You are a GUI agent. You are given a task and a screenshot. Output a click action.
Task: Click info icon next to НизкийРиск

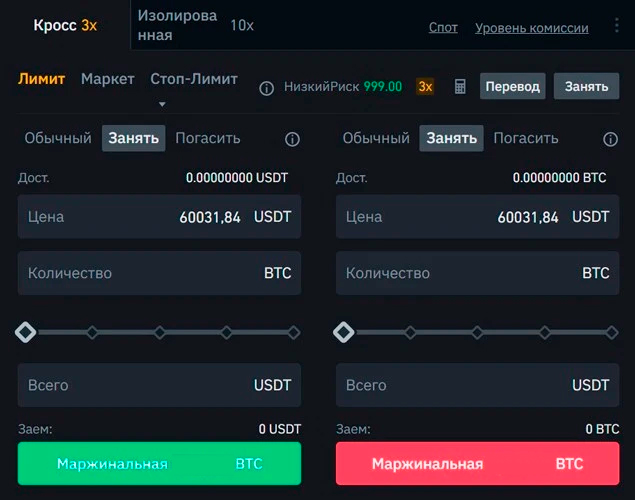coord(267,88)
